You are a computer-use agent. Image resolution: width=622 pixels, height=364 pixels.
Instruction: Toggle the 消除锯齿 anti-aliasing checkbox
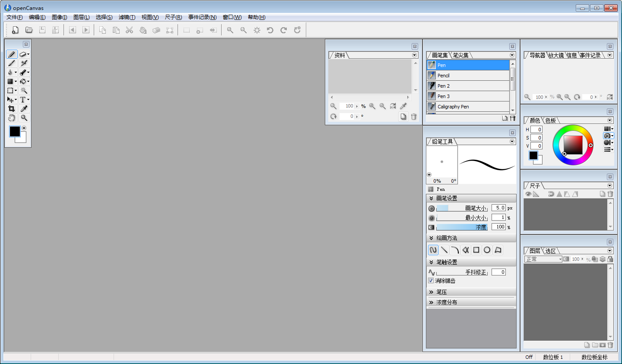431,281
